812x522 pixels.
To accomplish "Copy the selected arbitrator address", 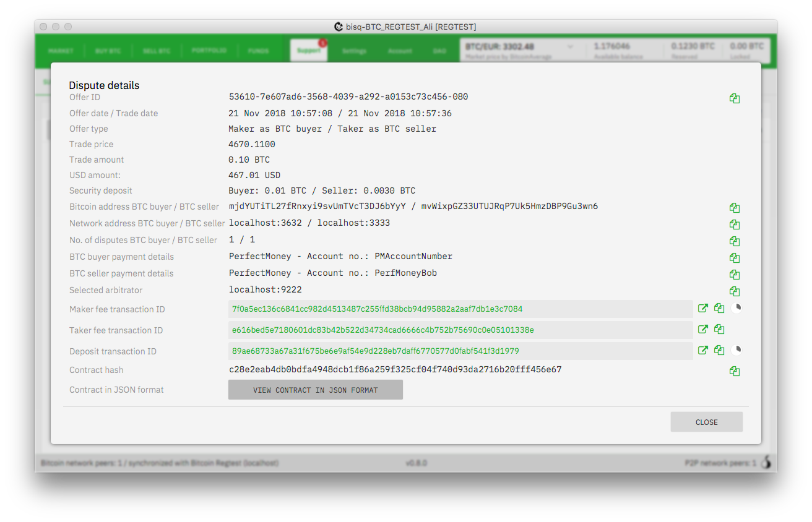I will pos(735,291).
